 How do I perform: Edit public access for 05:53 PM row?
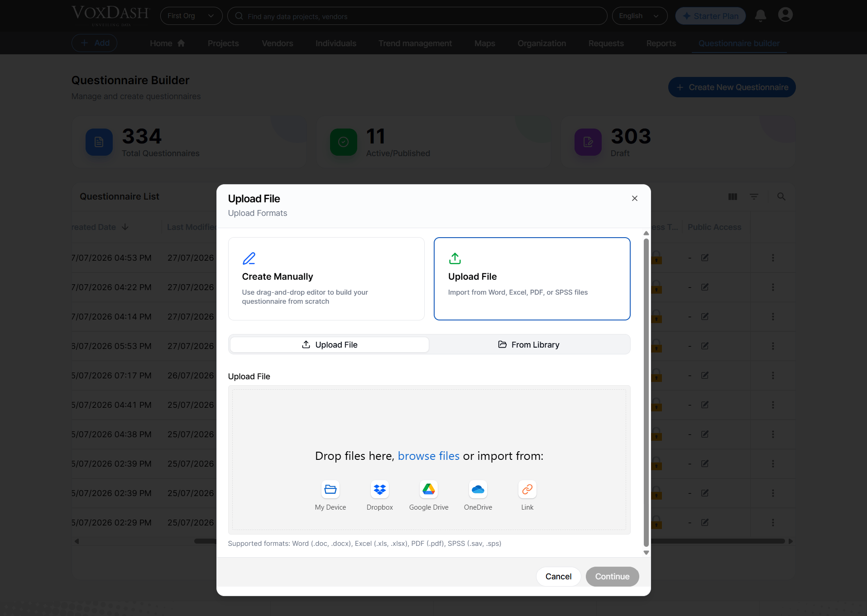point(704,346)
